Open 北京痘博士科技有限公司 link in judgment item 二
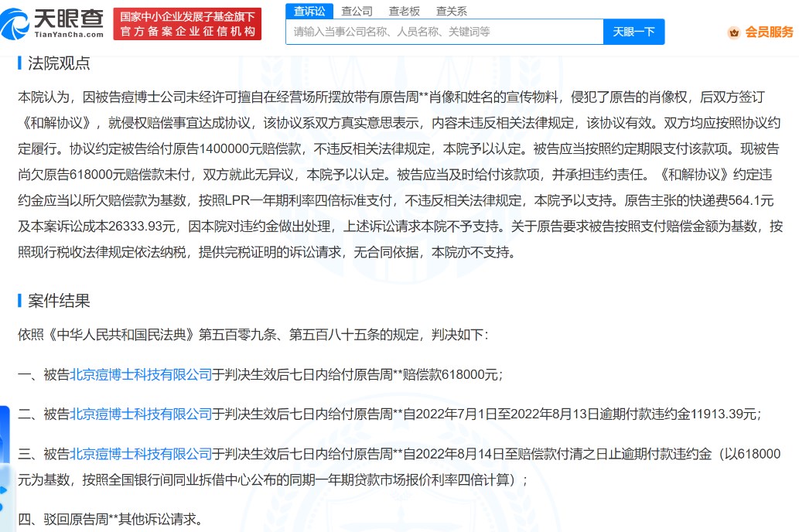The image size is (799, 532). coord(141,414)
